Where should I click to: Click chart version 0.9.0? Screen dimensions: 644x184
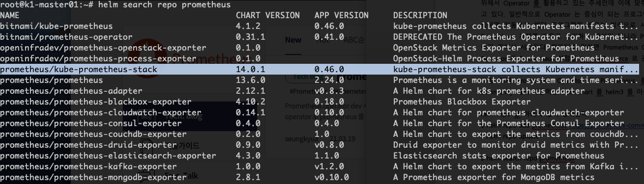(x=248, y=145)
